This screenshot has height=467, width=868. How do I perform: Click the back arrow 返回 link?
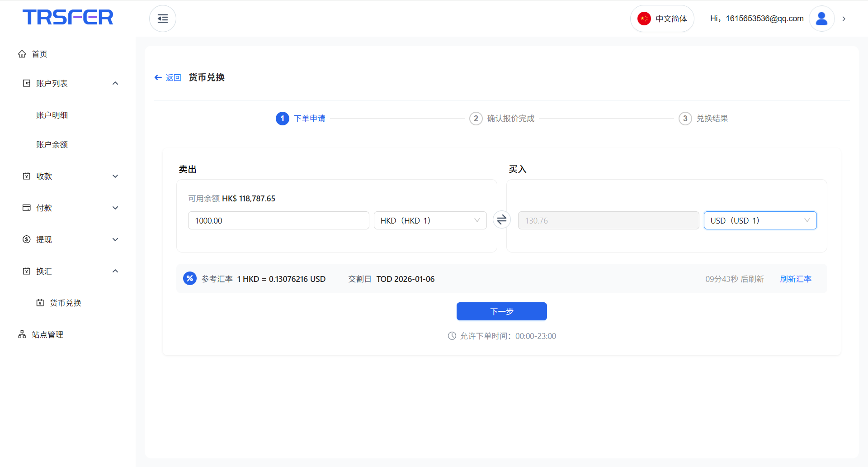[168, 77]
